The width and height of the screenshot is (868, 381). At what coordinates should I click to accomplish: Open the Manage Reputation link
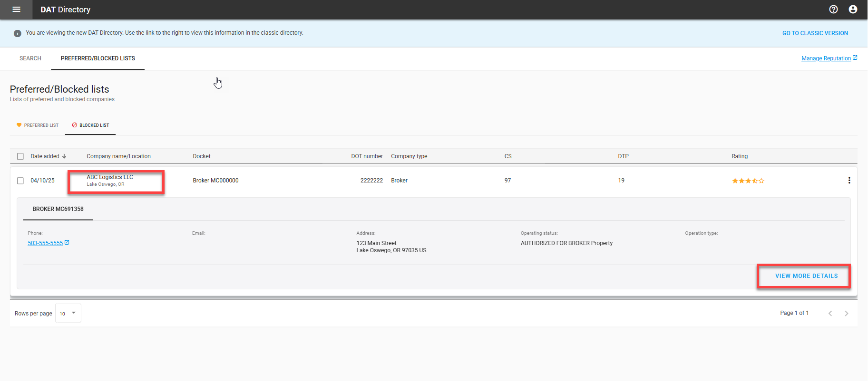(826, 58)
